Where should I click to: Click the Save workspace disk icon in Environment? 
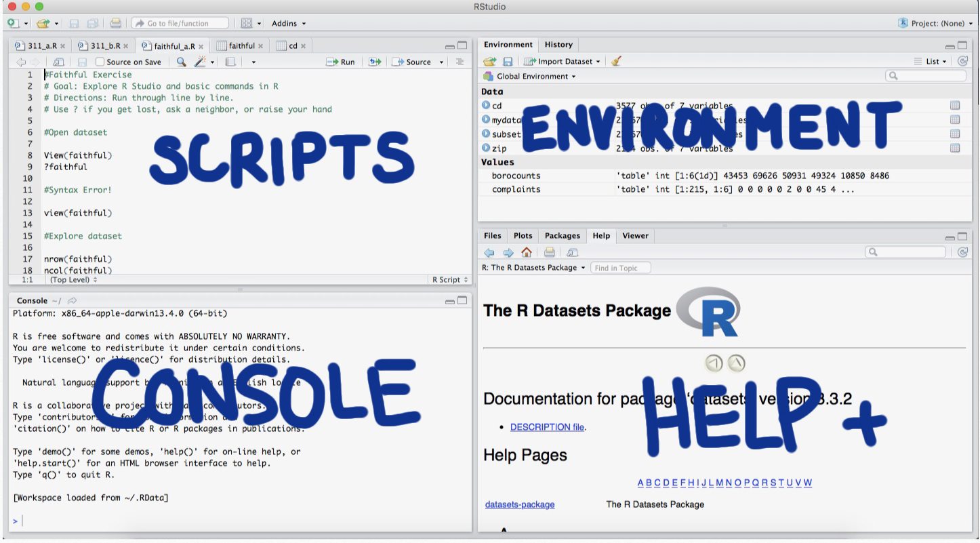click(508, 61)
